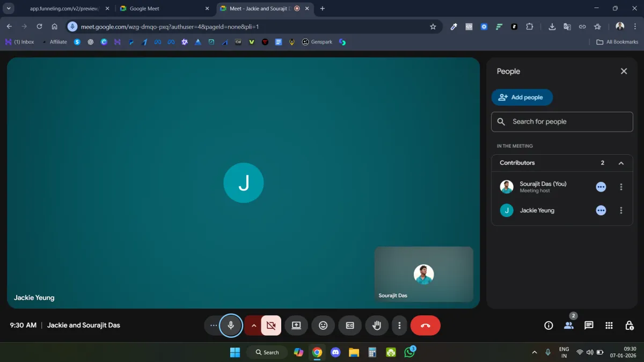Go back in browser history
644x362 pixels.
(x=9, y=26)
